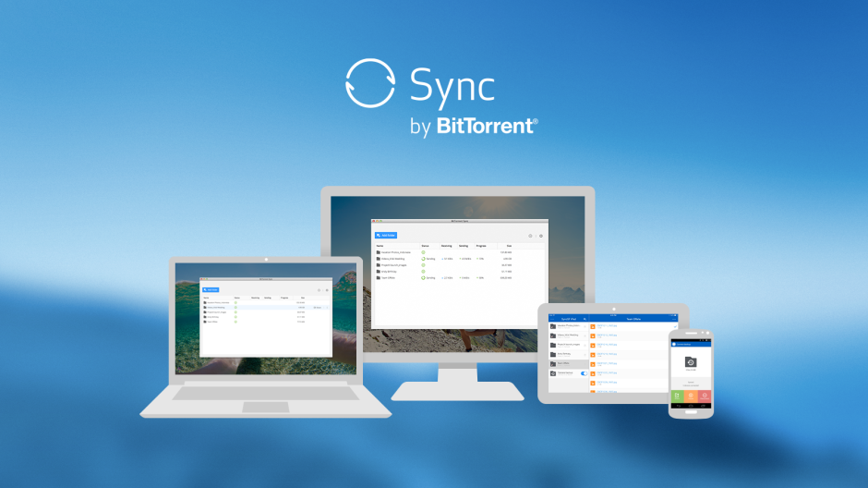Tap search icon in tablet sidebar header
The height and width of the screenshot is (488, 868).
click(x=584, y=318)
